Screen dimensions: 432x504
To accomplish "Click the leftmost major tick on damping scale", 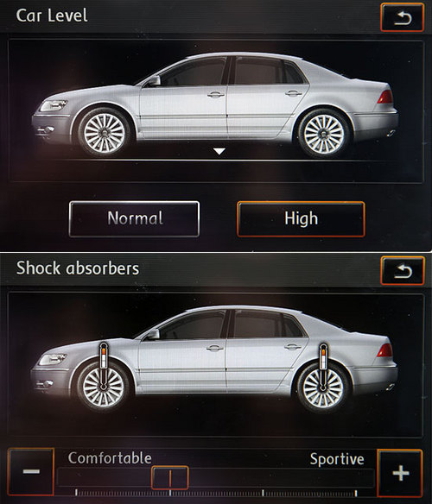I will tap(76, 493).
